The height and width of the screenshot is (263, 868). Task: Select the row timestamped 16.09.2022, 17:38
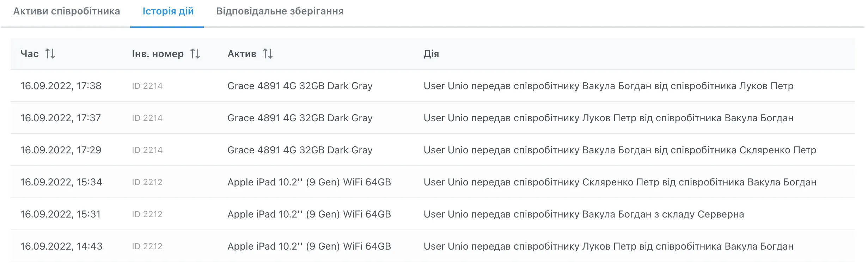pos(61,86)
